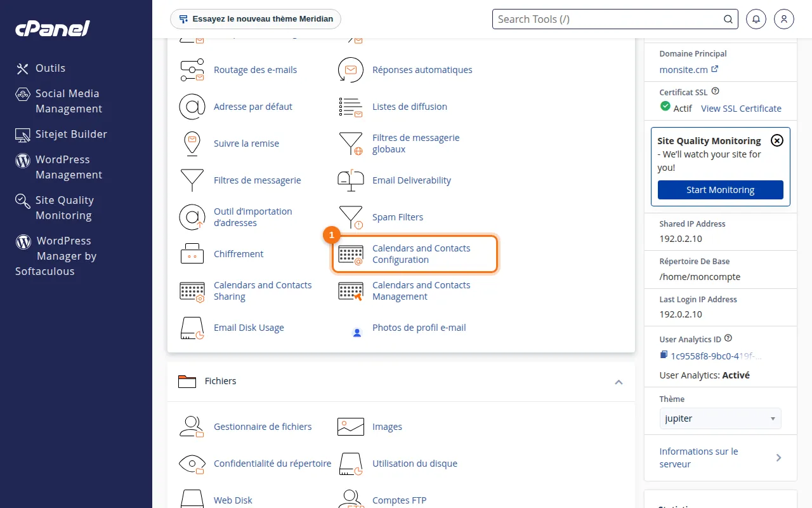Click Essayez le nouveau thème Meridian button
The width and height of the screenshot is (812, 508).
256,19
